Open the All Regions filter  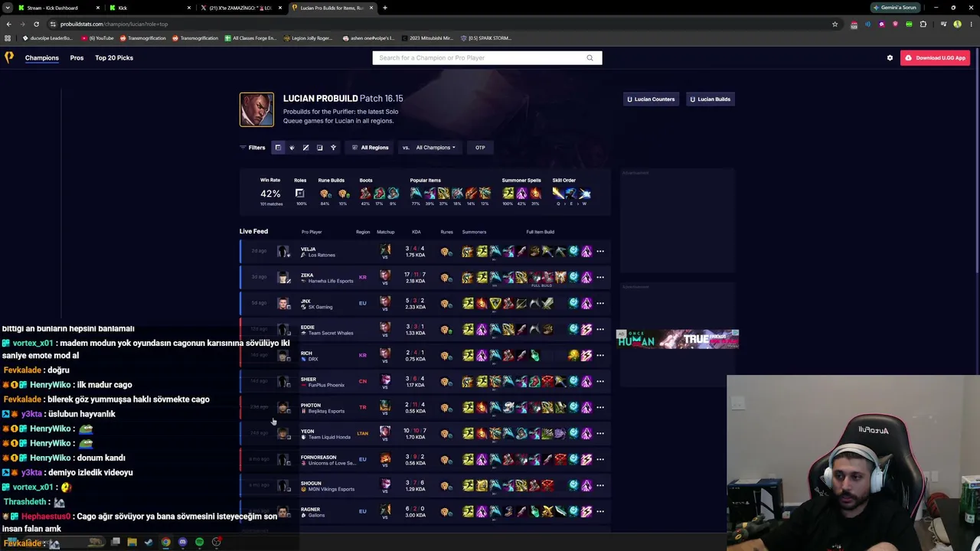[371, 148]
